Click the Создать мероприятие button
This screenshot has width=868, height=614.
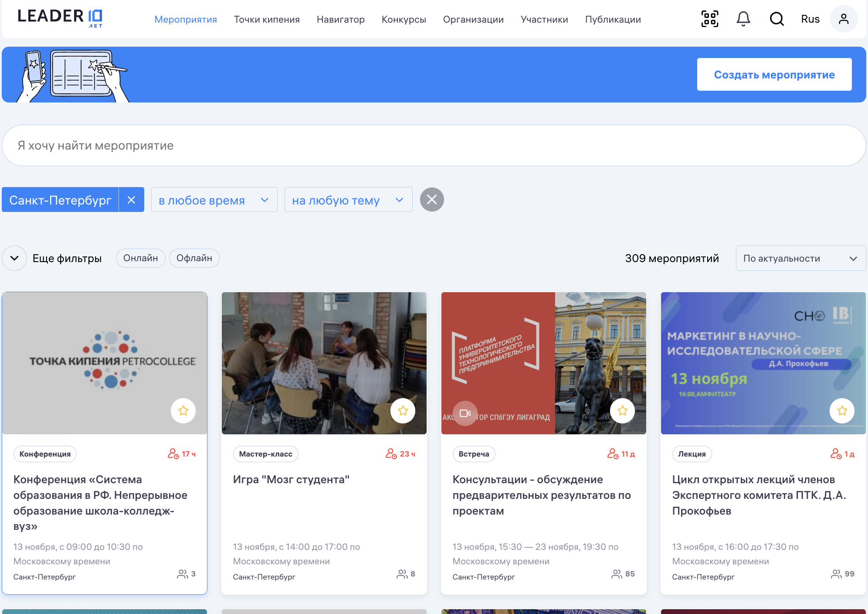coord(774,75)
